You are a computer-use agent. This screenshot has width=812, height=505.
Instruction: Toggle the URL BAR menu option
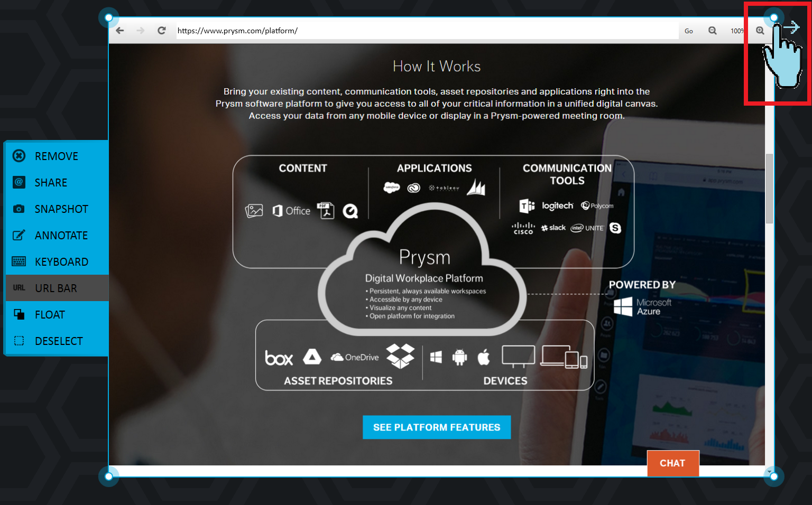57,288
